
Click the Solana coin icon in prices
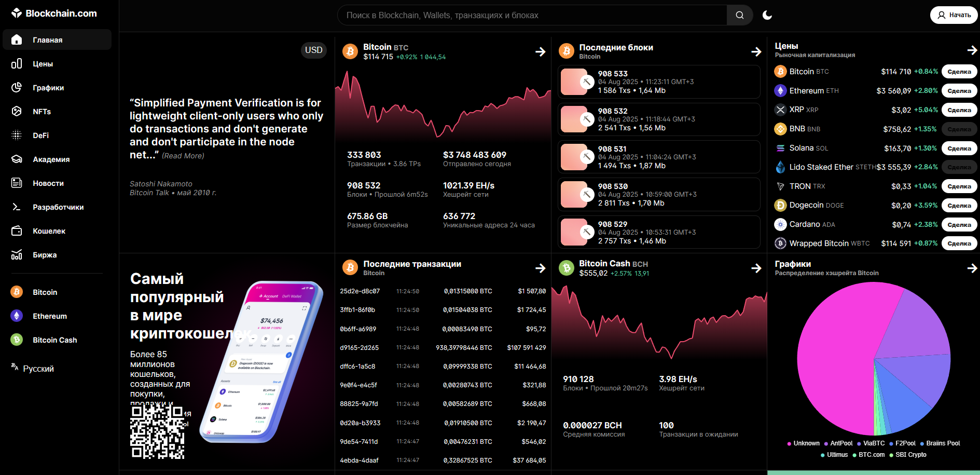(780, 148)
